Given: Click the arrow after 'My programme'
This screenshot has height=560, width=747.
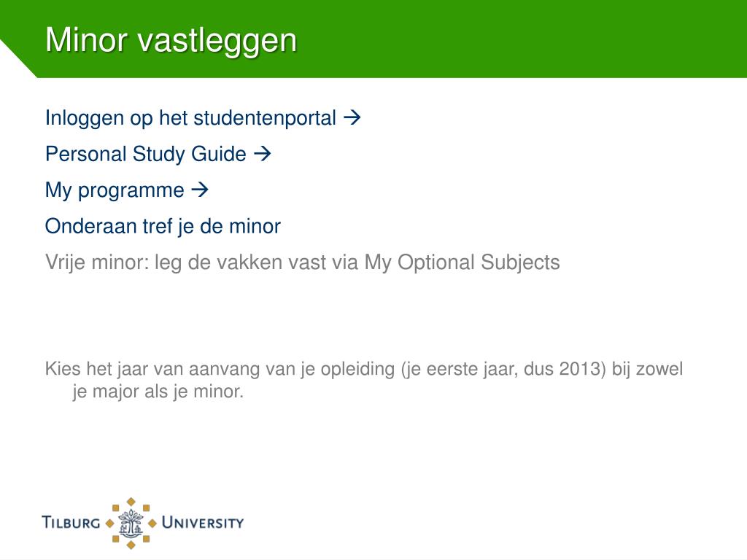Looking at the screenshot, I should 200,190.
